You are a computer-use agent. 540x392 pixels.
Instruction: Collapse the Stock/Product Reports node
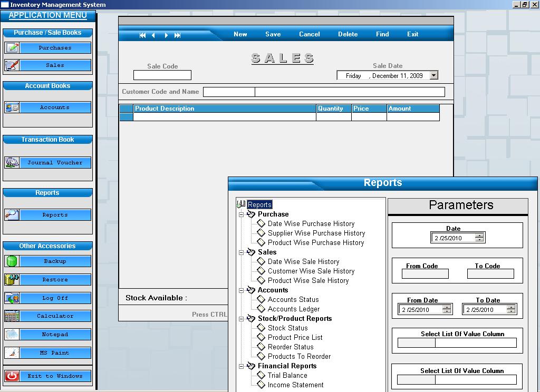(242, 319)
